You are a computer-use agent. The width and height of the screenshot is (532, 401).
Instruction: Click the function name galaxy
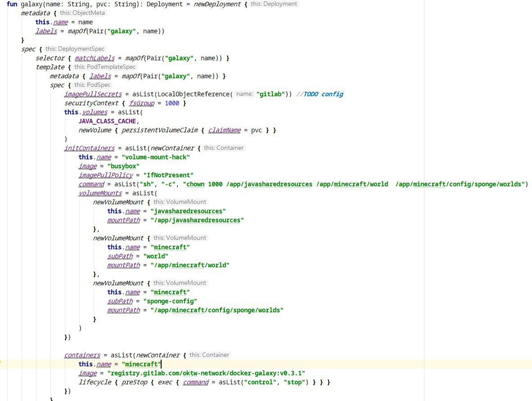(31, 4)
